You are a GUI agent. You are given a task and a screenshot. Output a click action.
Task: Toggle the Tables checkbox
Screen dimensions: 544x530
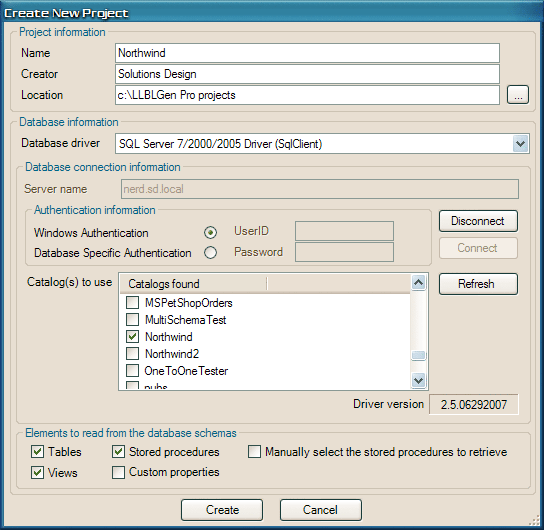[x=37, y=452]
